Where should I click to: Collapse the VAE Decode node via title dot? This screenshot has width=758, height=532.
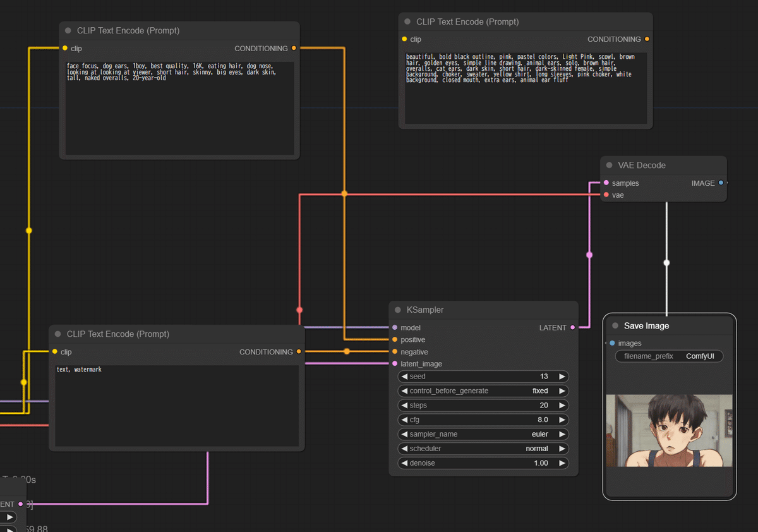pyautogui.click(x=610, y=166)
